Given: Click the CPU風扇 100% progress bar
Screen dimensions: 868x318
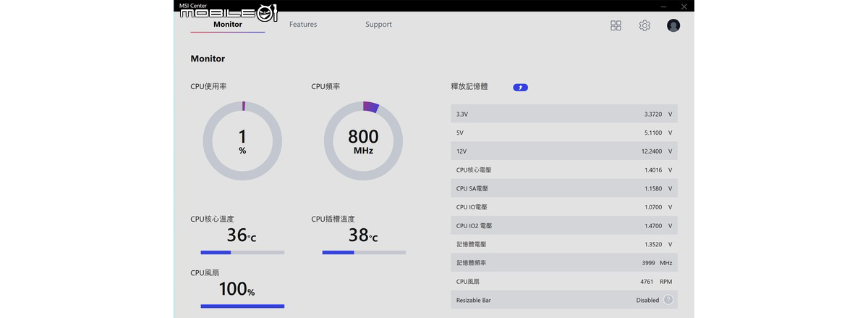Looking at the screenshot, I should pyautogui.click(x=242, y=306).
